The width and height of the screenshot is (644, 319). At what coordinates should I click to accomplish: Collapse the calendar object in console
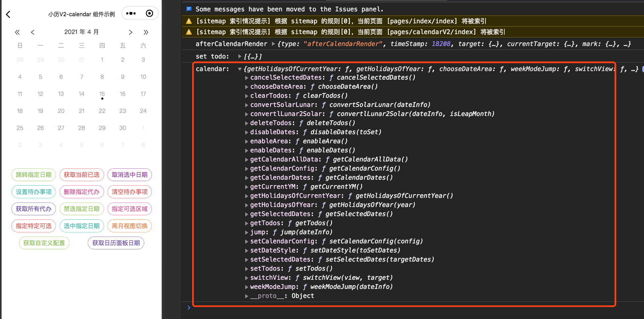(239, 69)
